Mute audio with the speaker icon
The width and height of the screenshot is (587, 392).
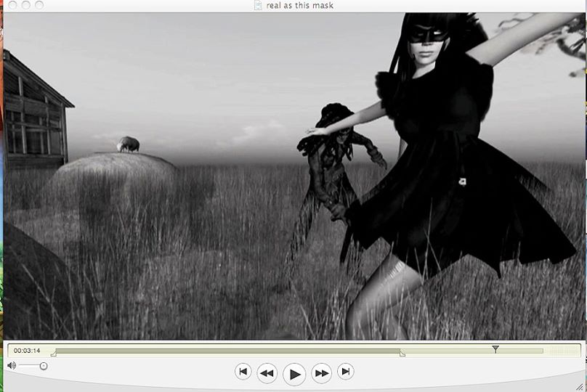click(x=11, y=366)
